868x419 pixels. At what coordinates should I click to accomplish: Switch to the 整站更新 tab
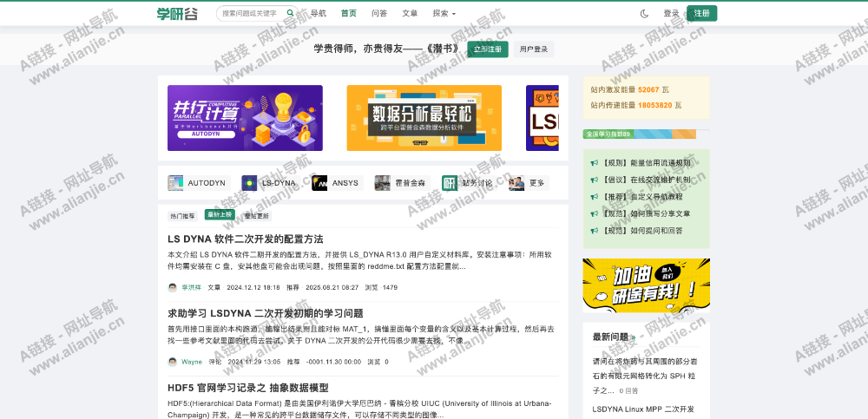[x=256, y=215]
